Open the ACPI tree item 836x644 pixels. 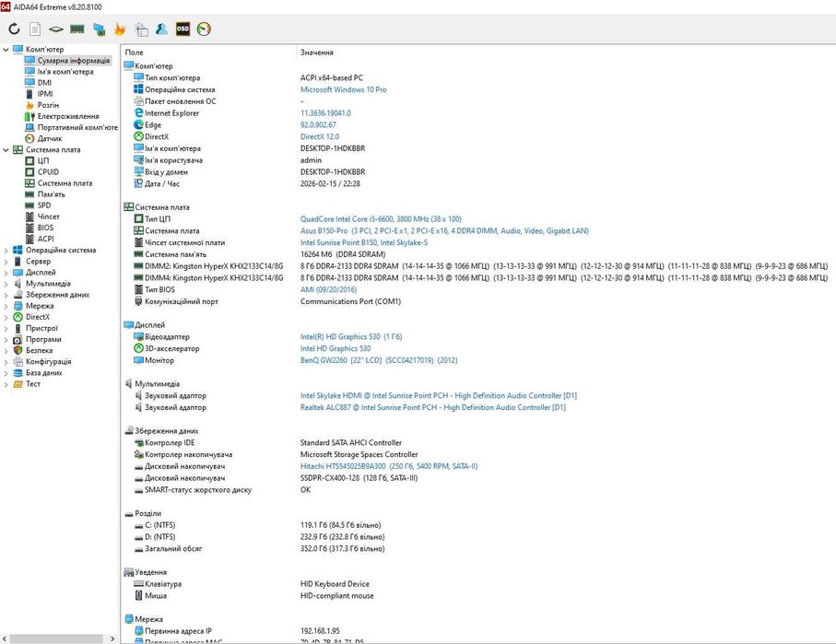[x=45, y=239]
